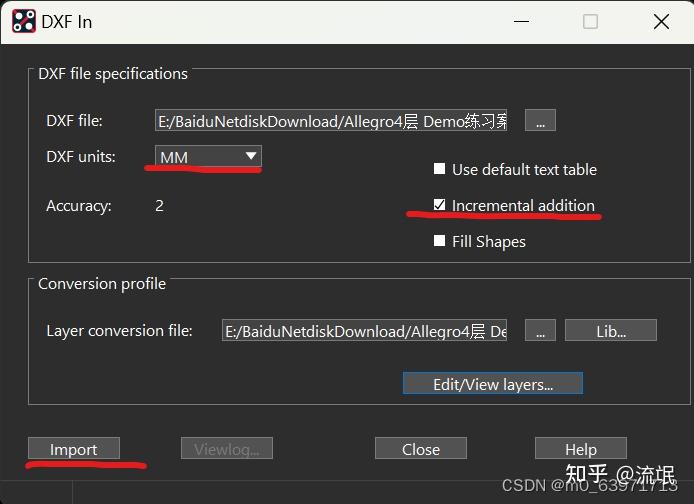Click the Close button
The width and height of the screenshot is (694, 504).
[x=421, y=449]
